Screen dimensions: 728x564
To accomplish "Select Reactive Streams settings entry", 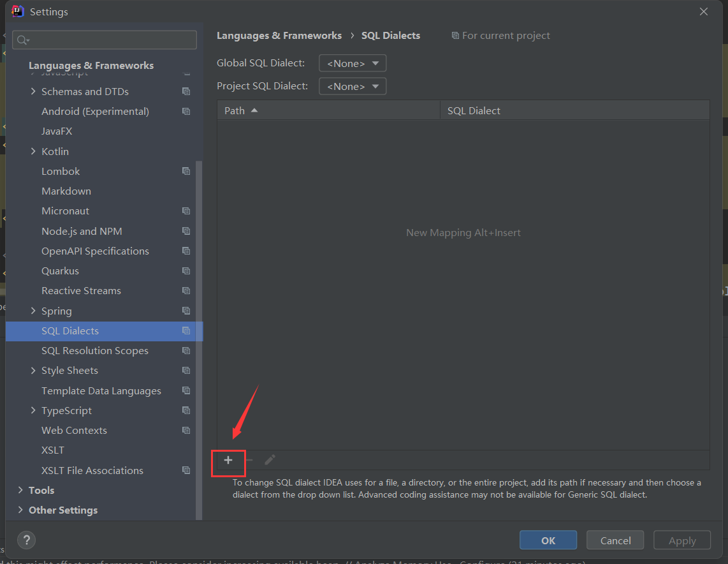I will tap(81, 291).
